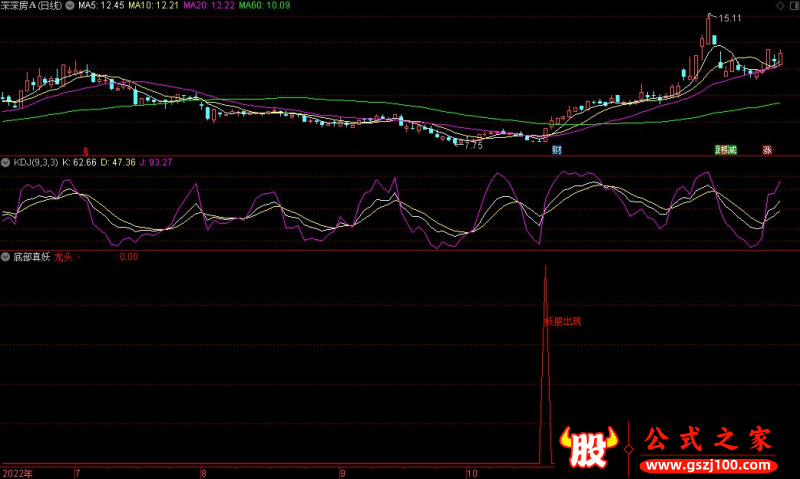Image resolution: width=800 pixels, height=479 pixels.
Task: Click the KDJ(9,3,3) indicator name
Action: 35,162
